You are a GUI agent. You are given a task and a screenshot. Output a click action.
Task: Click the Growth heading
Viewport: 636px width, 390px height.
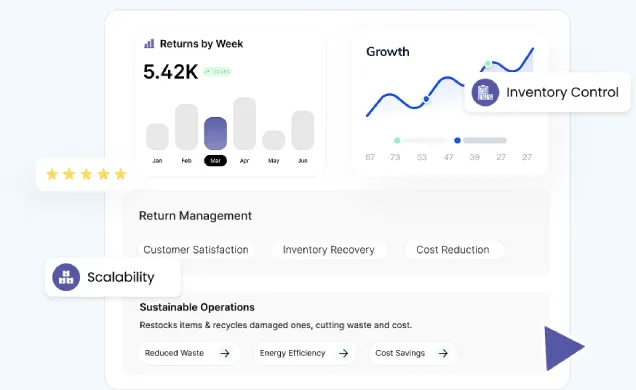(x=388, y=52)
